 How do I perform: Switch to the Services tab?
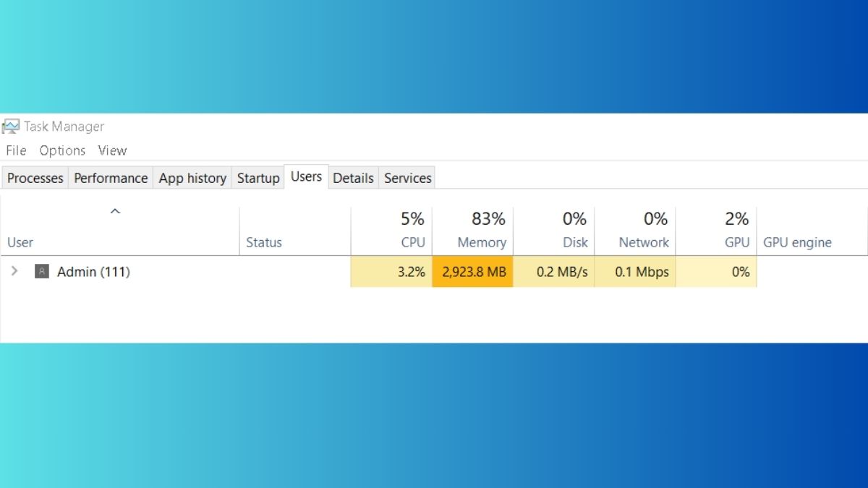coord(407,177)
